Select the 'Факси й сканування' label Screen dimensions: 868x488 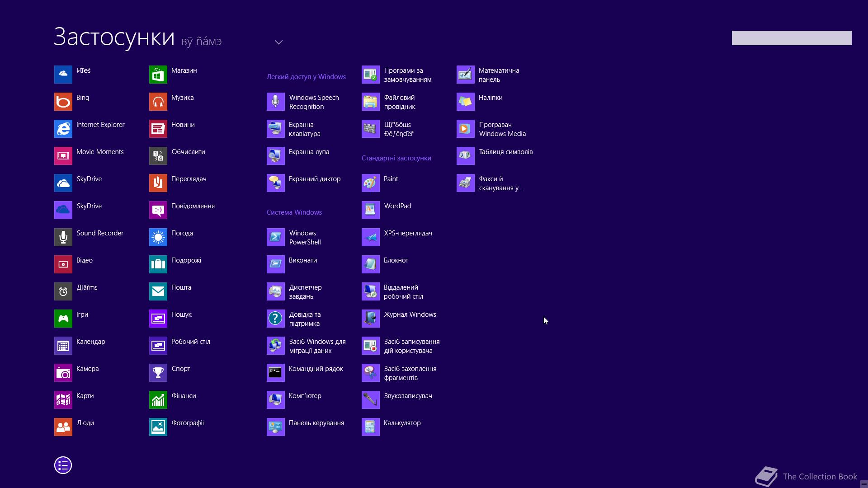pyautogui.click(x=501, y=183)
